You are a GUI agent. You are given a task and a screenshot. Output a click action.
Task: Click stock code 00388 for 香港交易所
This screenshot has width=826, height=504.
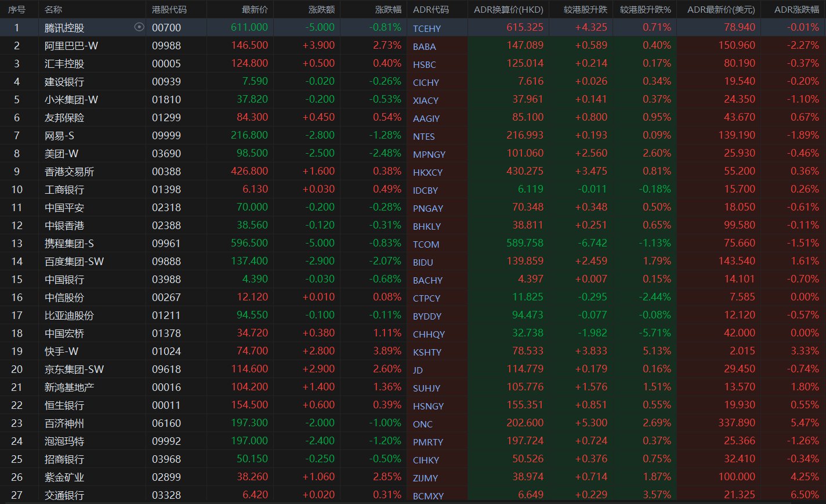166,172
